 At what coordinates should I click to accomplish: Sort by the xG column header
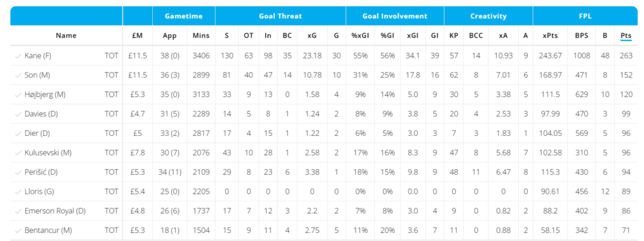pyautogui.click(x=312, y=36)
